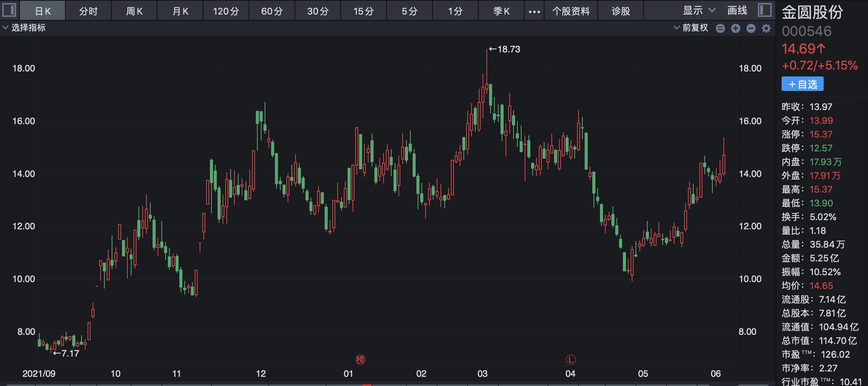The image size is (868, 386).
Task: Click 总股本 value 7.81亿
Action: (x=832, y=313)
